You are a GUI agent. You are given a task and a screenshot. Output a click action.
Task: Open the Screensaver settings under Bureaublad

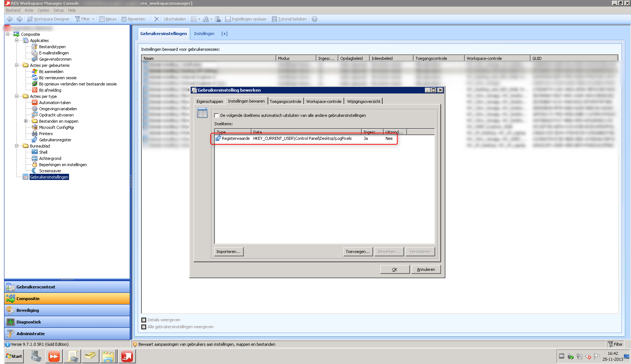pos(50,170)
